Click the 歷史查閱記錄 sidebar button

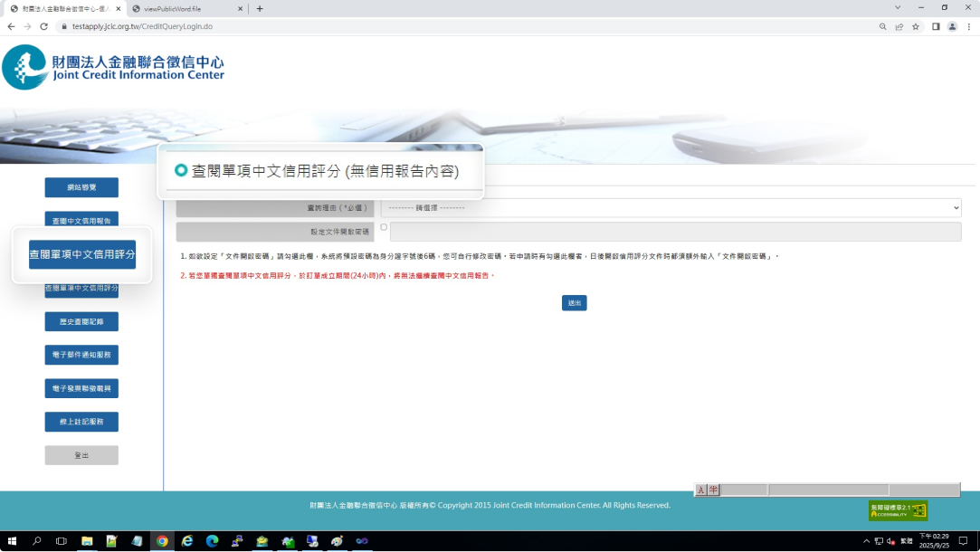81,321
